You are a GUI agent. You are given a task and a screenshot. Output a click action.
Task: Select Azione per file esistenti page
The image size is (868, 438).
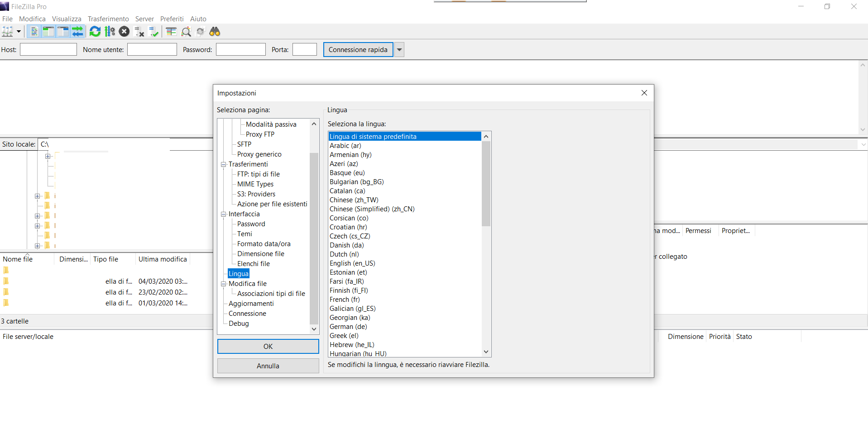coord(272,204)
